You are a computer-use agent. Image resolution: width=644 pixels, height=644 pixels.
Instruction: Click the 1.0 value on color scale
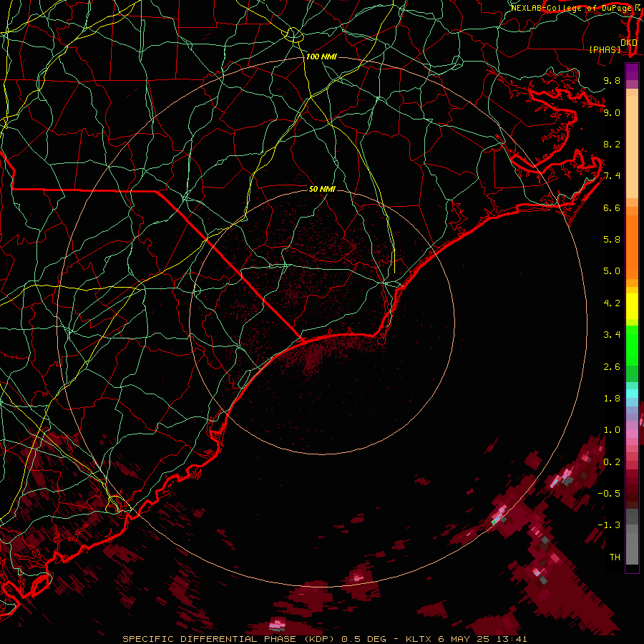click(x=612, y=430)
